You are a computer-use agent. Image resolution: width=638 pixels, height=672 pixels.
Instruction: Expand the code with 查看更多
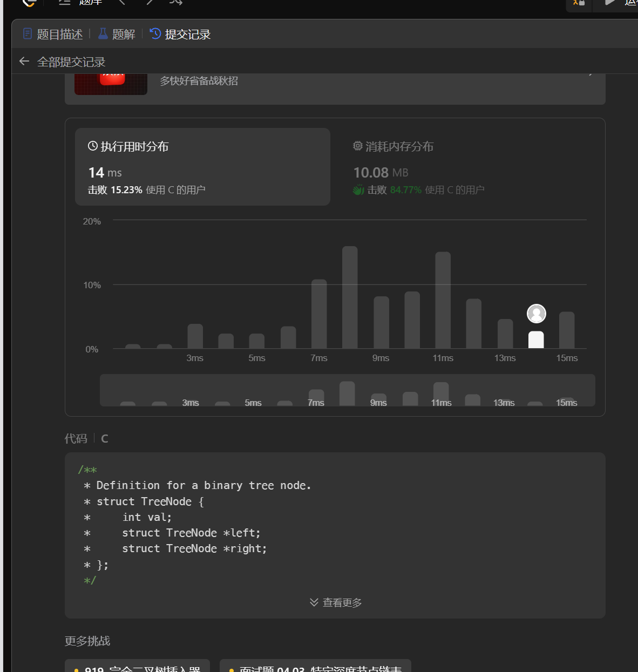(335, 602)
